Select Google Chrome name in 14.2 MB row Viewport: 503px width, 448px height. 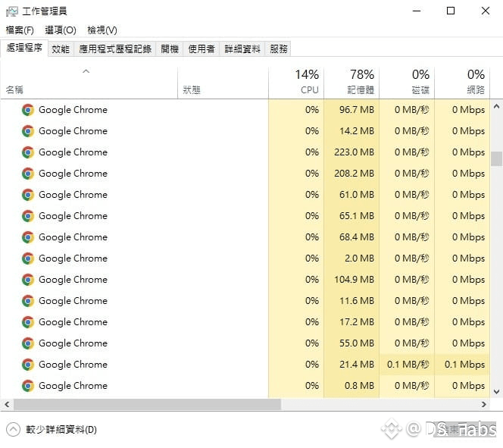point(73,131)
